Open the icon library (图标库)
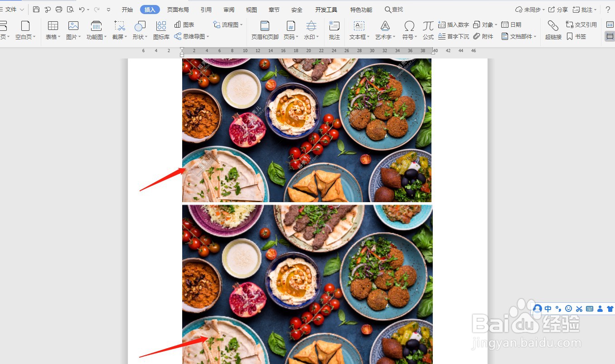 (161, 30)
